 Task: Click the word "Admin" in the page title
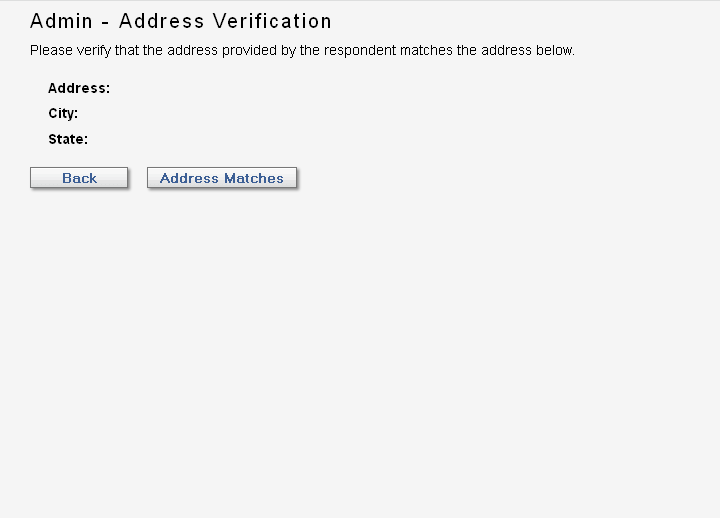[x=61, y=21]
